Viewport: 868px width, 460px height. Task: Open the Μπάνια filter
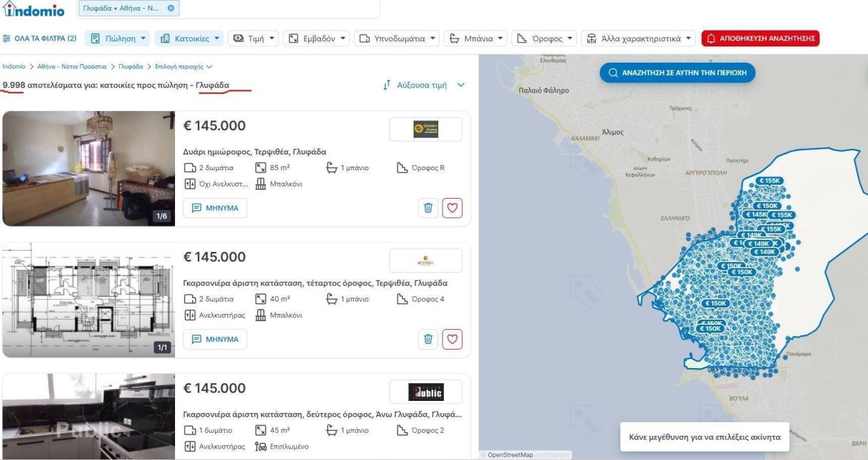(476, 38)
